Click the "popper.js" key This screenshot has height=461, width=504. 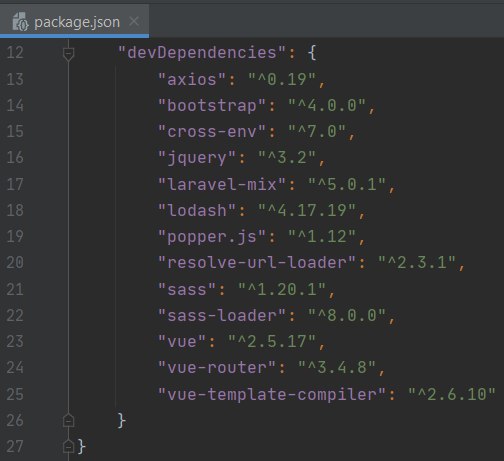(212, 237)
